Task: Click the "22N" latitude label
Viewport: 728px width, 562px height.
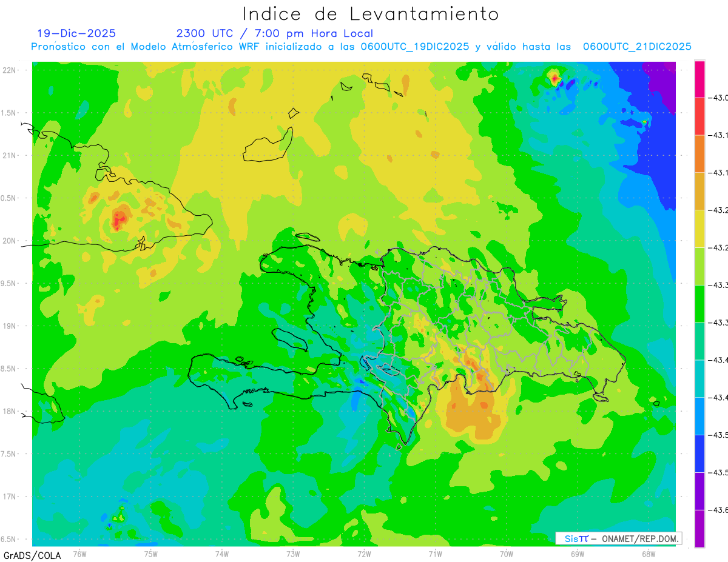Action: click(x=10, y=70)
